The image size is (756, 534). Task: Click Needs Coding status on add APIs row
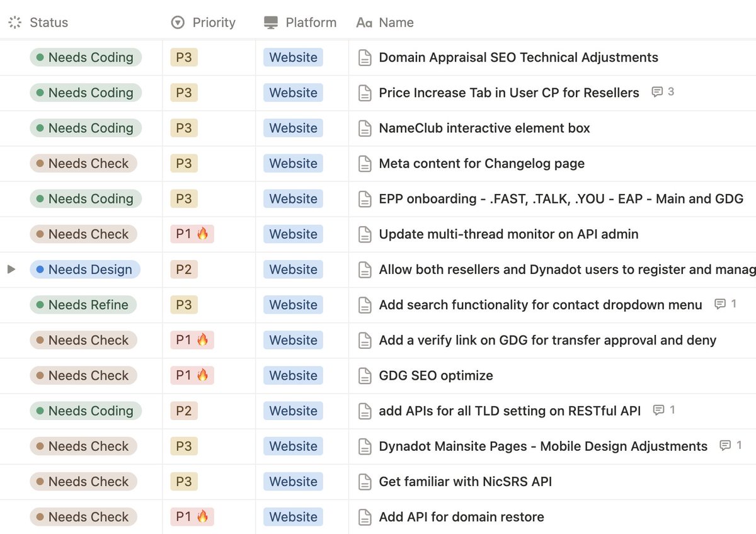point(86,411)
